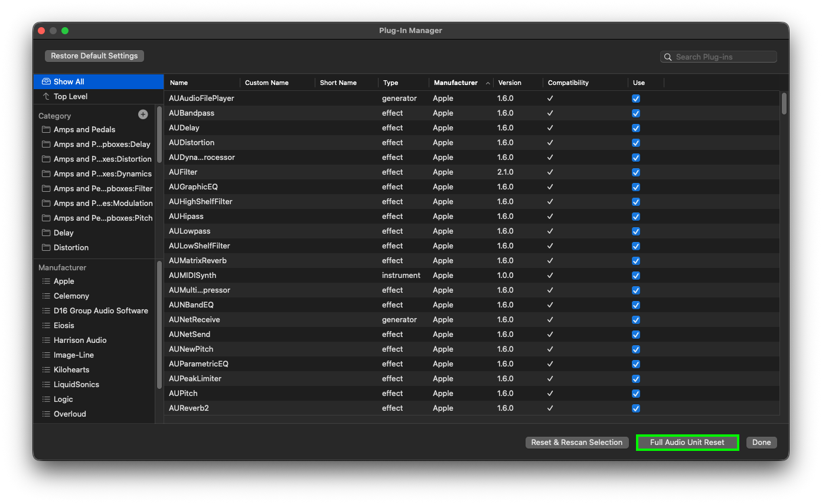Disable the AUDelay plug-in checkbox
The height and width of the screenshot is (504, 822).
tap(636, 128)
